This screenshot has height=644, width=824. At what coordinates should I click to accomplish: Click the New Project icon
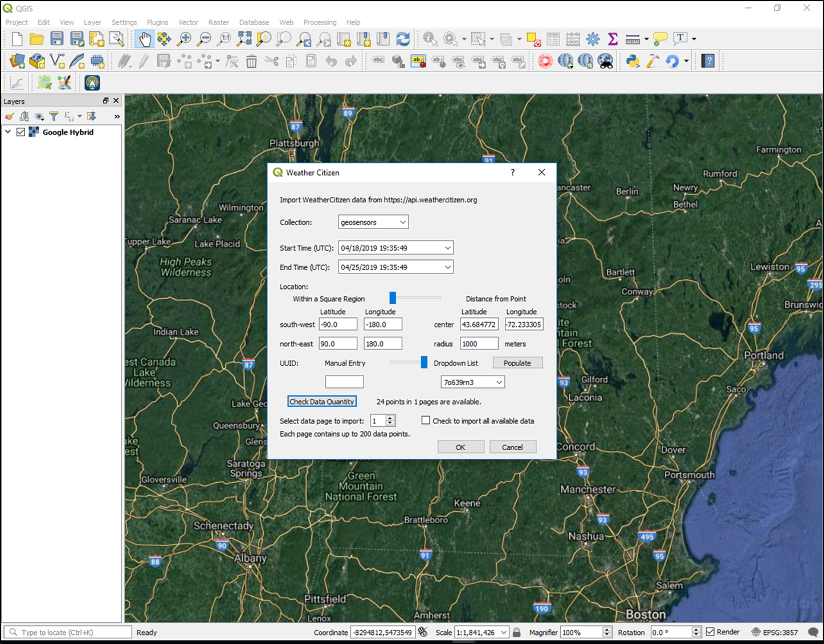(17, 39)
